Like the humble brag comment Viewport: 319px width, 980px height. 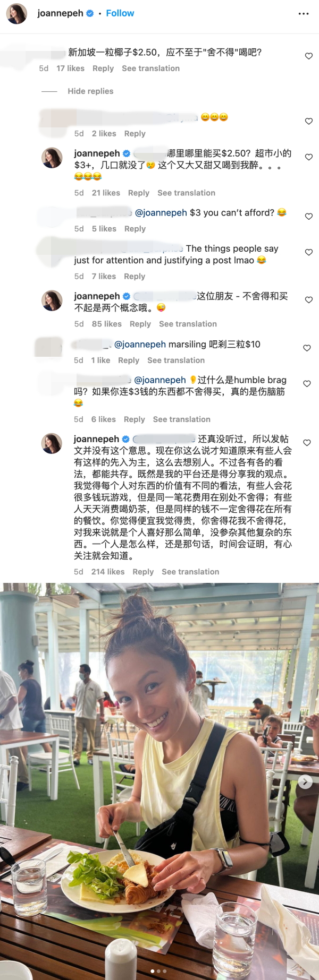click(x=307, y=383)
